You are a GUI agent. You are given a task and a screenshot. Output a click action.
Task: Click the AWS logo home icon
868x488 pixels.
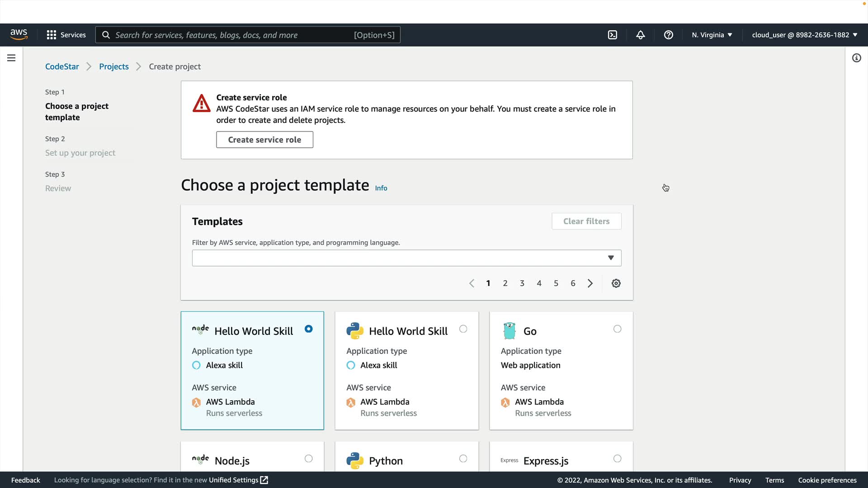(x=19, y=35)
